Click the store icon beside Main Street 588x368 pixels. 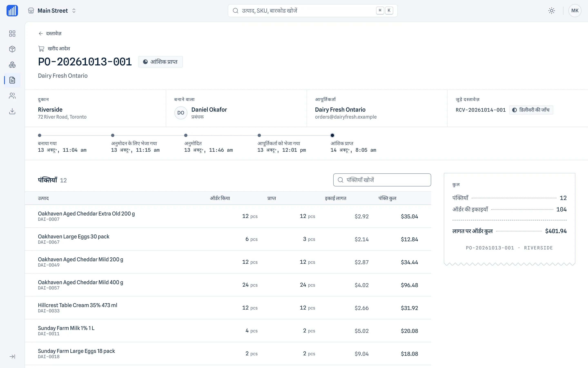(x=31, y=11)
